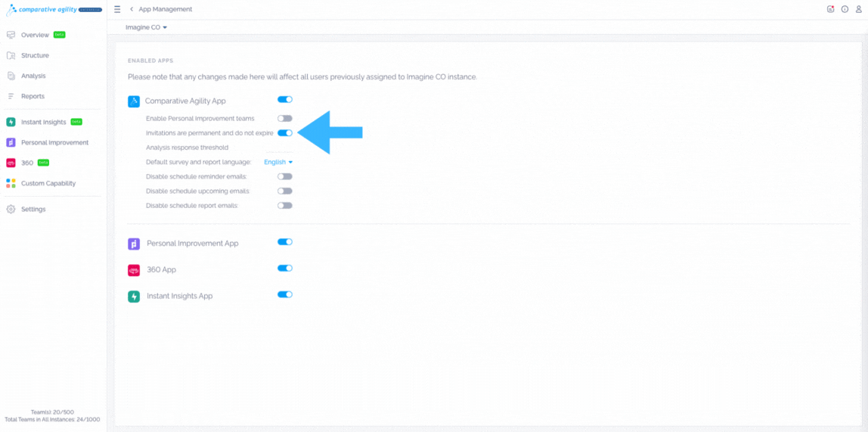Viewport: 868px width, 432px height.
Task: Toggle Disable schedule reminder emails
Action: (284, 176)
